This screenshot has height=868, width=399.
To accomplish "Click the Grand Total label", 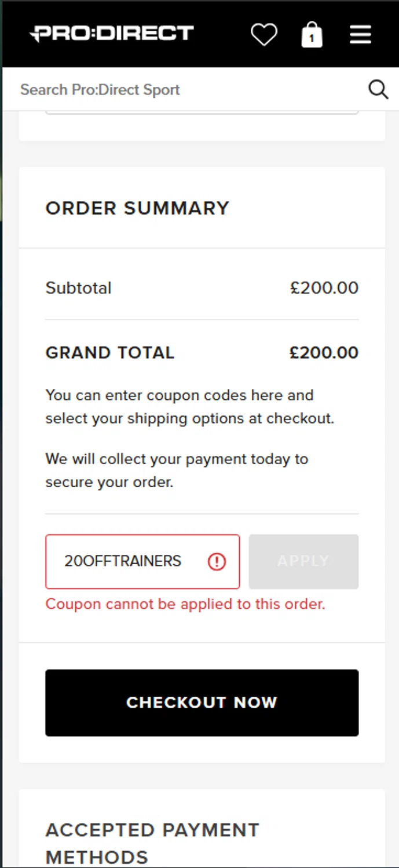I will (110, 352).
